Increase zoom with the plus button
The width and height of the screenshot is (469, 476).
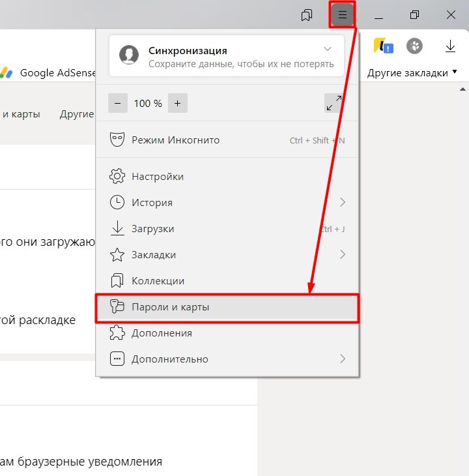point(177,103)
